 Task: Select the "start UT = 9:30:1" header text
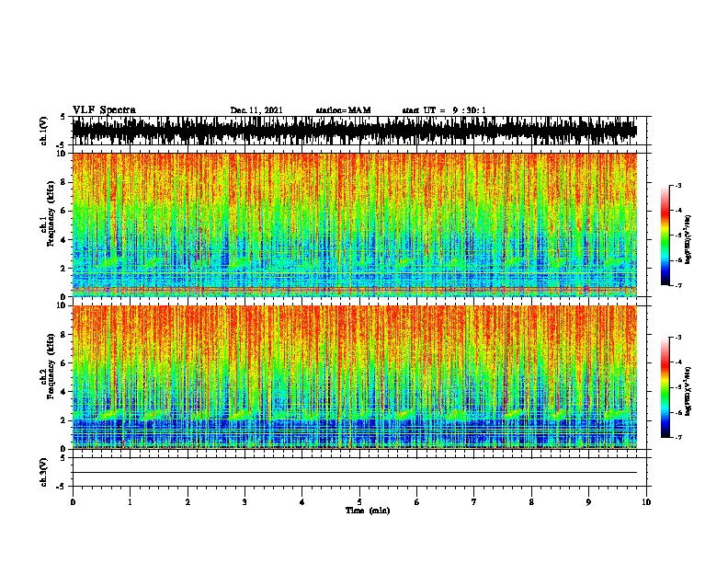click(444, 110)
